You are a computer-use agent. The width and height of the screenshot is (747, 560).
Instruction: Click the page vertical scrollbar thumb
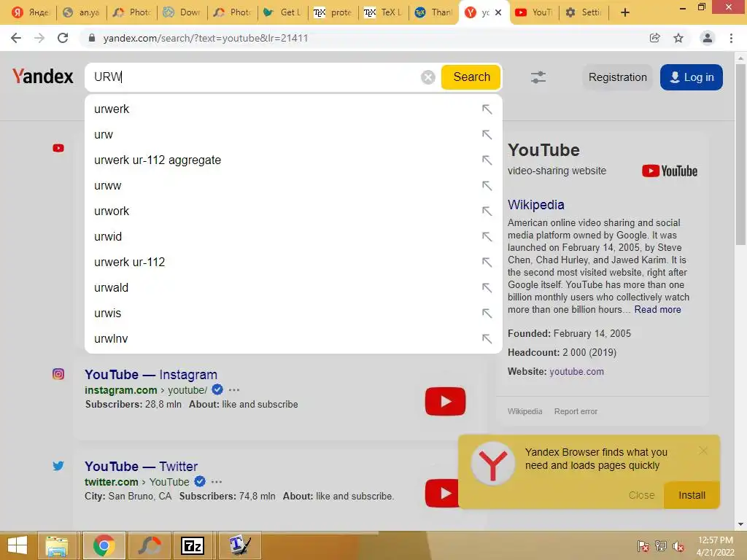pyautogui.click(x=740, y=154)
